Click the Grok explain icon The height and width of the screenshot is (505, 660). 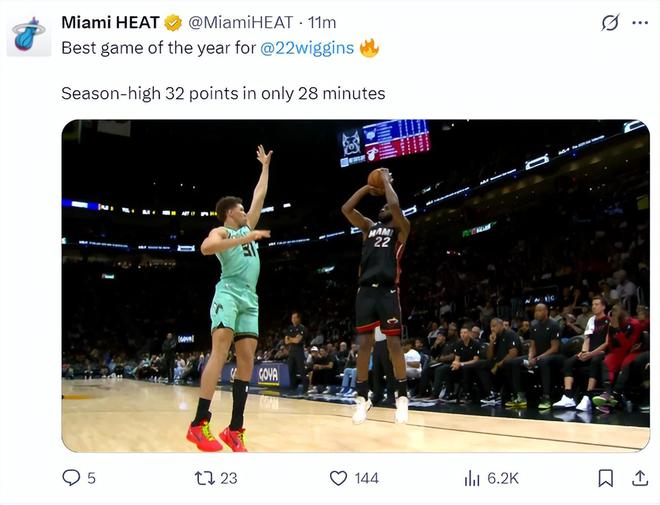[x=610, y=23]
